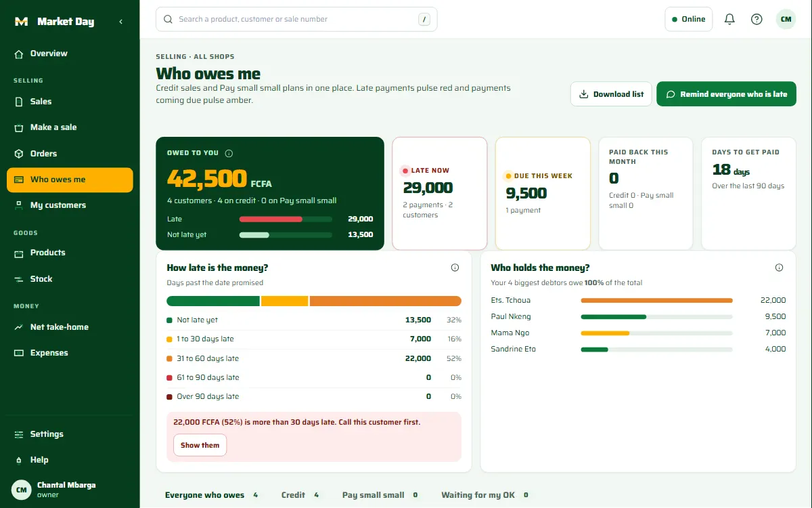Click the Paid back this month card
812x508 pixels.
point(646,194)
